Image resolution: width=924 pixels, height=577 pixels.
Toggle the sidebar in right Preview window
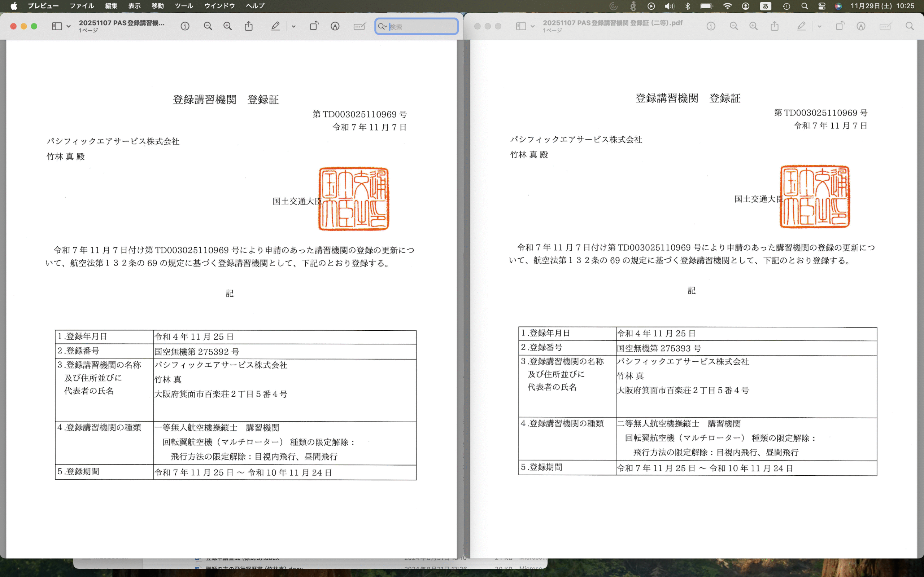coord(521,26)
